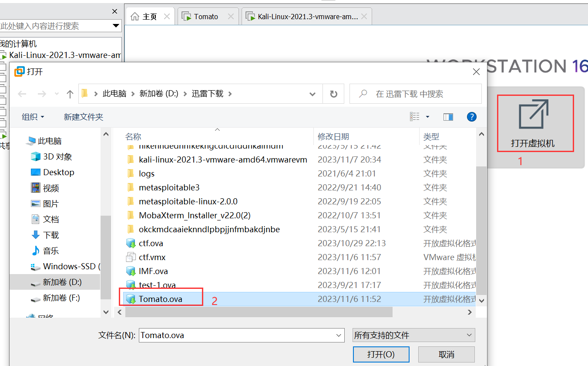
Task: Switch to the Kali-Linux-2021.3 tab in VMware
Action: point(307,17)
